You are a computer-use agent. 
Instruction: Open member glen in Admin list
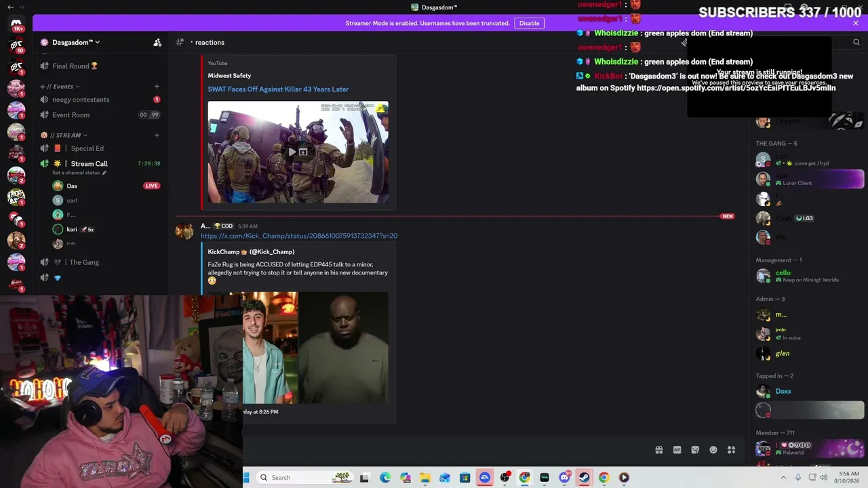click(x=810, y=353)
